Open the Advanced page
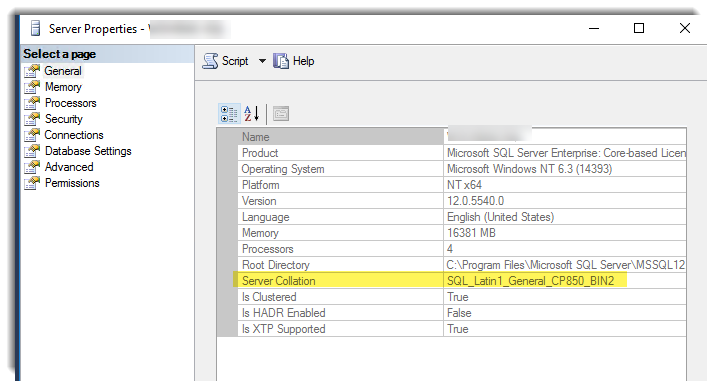The width and height of the screenshot is (707, 381). pyautogui.click(x=69, y=167)
